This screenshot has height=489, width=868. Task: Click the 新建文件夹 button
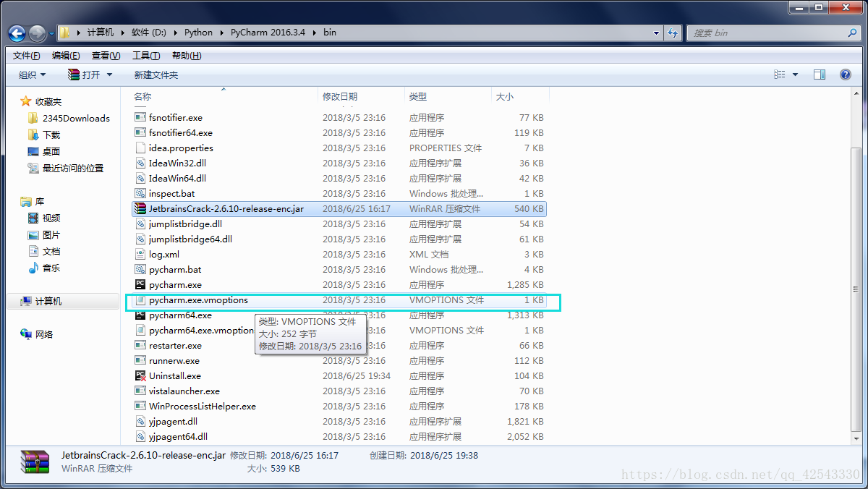point(156,75)
